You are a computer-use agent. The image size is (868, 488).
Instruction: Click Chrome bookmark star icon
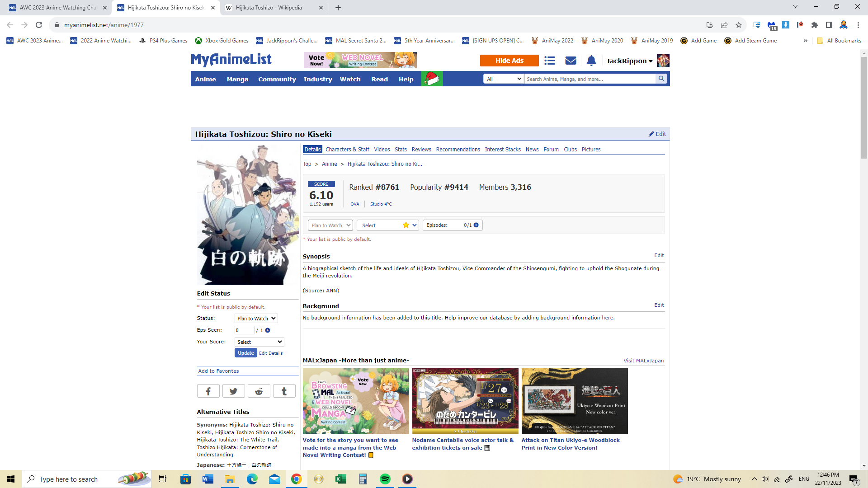[739, 25]
